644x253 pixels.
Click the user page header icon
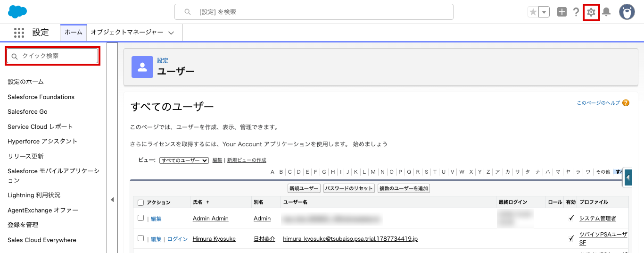(x=142, y=67)
